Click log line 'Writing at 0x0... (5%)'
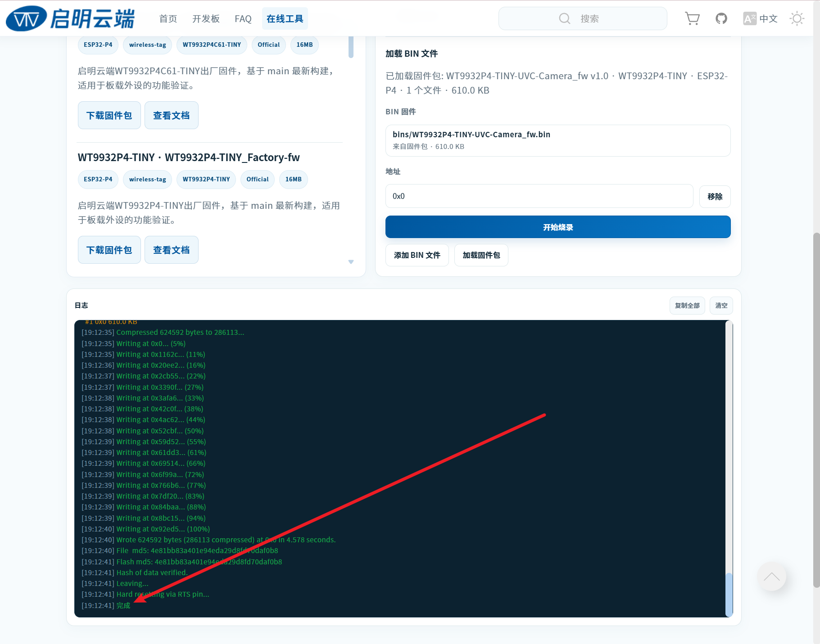This screenshot has height=644, width=820. point(133,343)
